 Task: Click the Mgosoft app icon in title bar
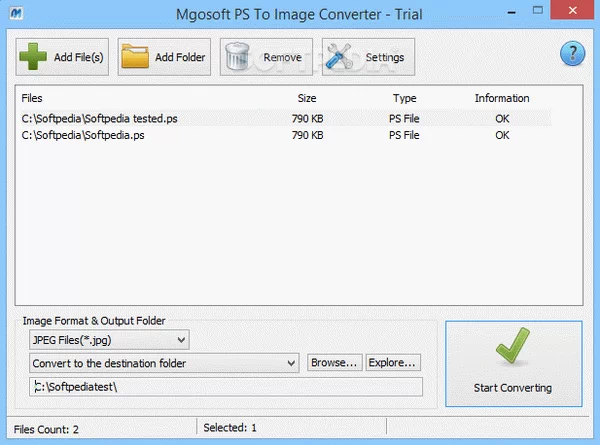pos(13,12)
